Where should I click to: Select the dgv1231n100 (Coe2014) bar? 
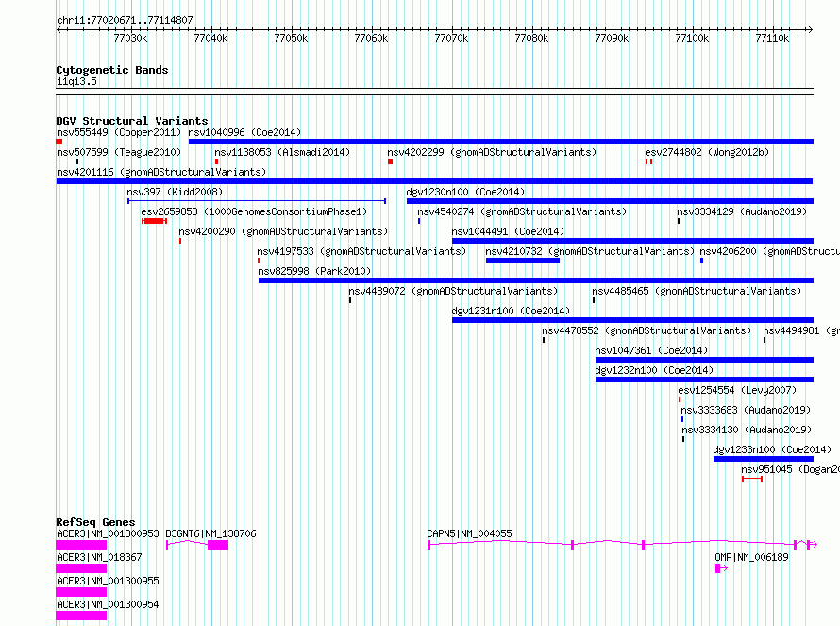(x=632, y=320)
